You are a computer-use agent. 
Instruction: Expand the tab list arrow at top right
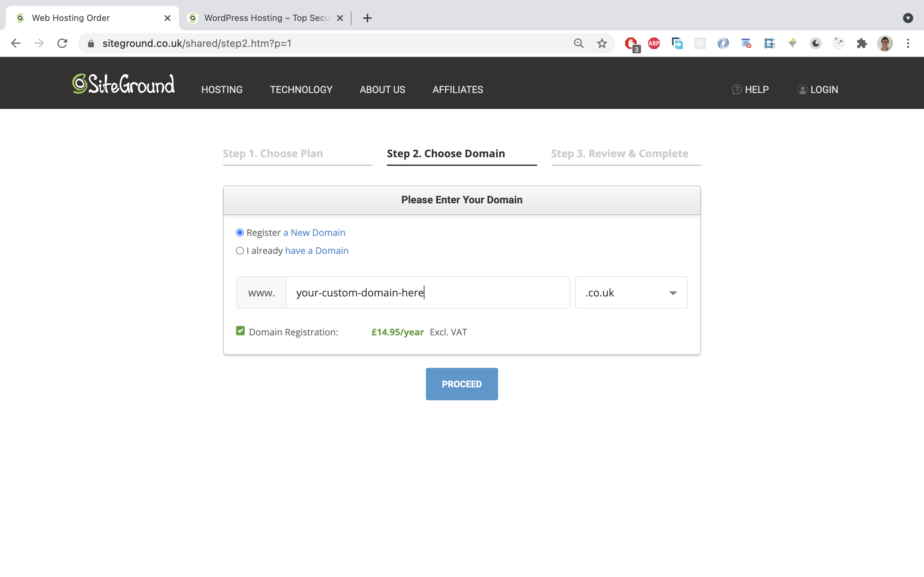pyautogui.click(x=908, y=18)
